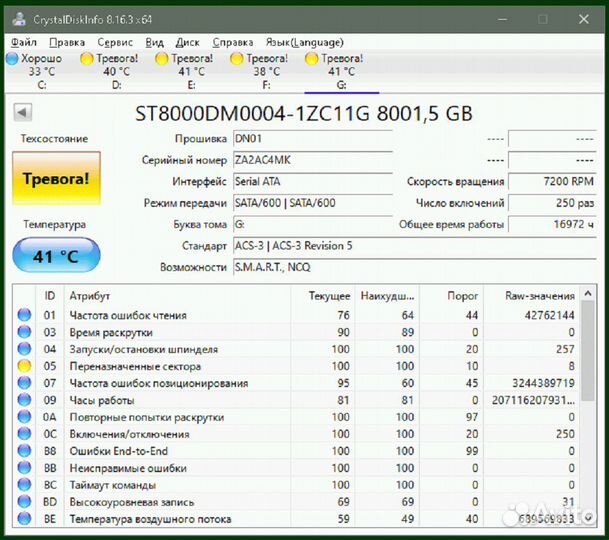
Task: Click blue status icon of attribute BC
Action: [24, 485]
